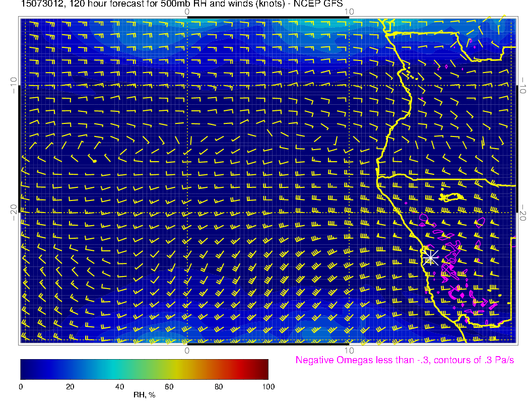Click the colorbar tick label 100
This screenshot has height=411, width=532.
pyautogui.click(x=268, y=386)
